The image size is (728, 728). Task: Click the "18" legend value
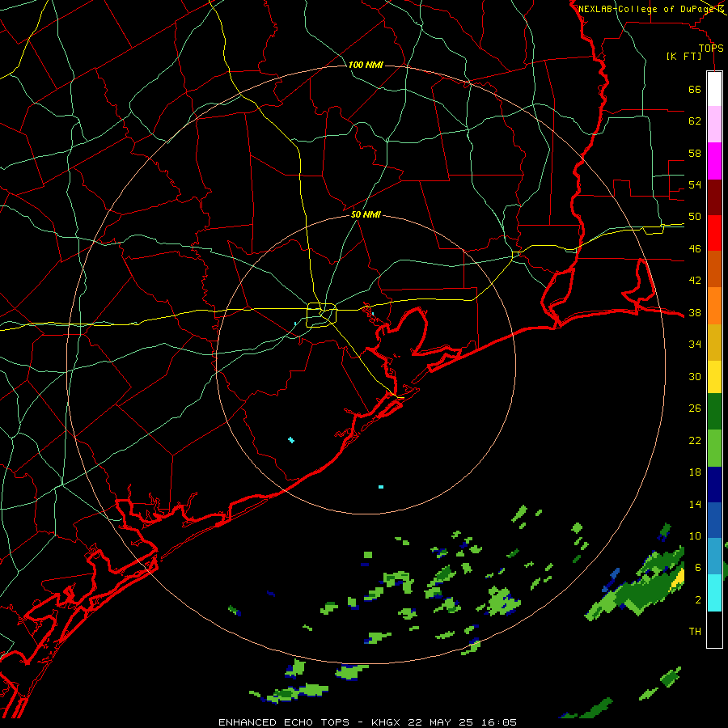pos(695,472)
